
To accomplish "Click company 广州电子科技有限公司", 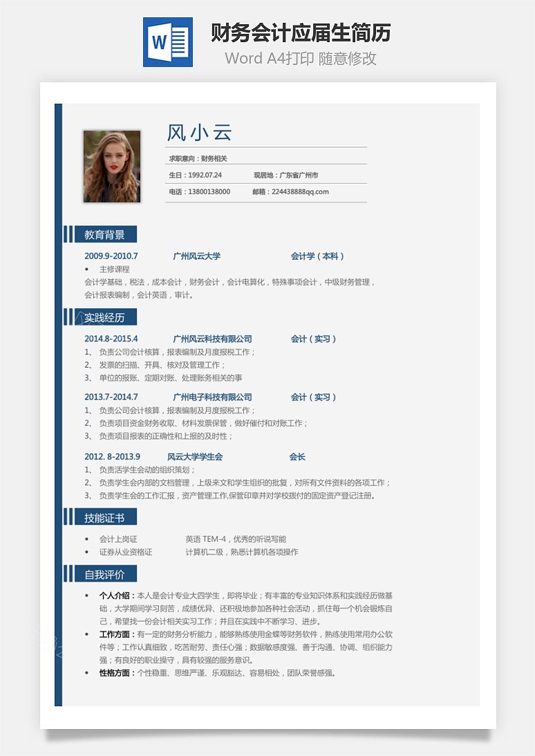I will pyautogui.click(x=213, y=397).
